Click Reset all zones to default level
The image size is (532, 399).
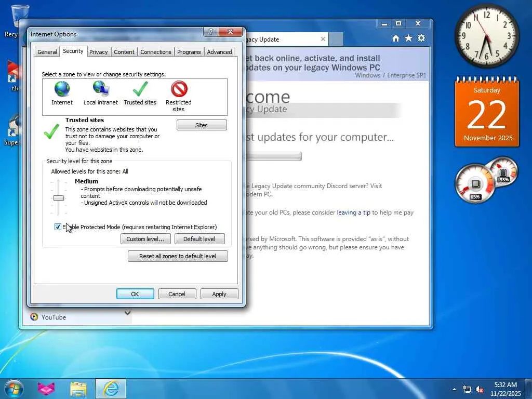pyautogui.click(x=178, y=256)
